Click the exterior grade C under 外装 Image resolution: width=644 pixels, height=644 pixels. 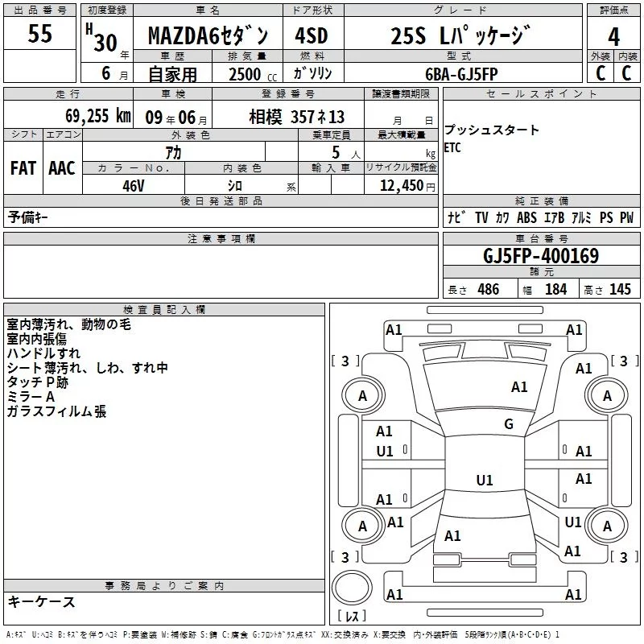click(600, 73)
